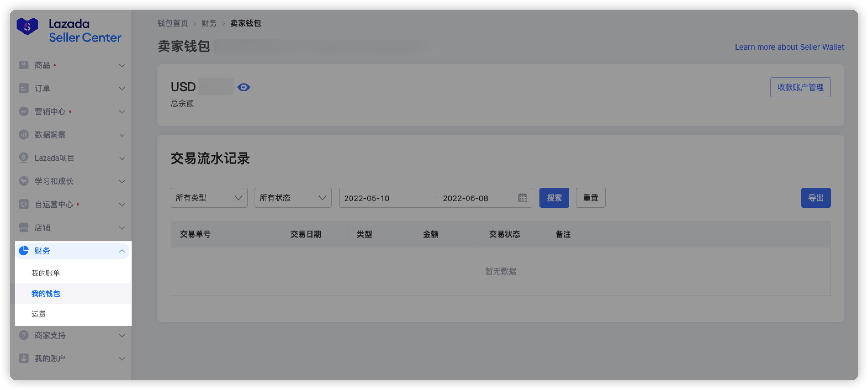Open the 所有状态 dropdown
The width and height of the screenshot is (868, 390).
click(293, 198)
